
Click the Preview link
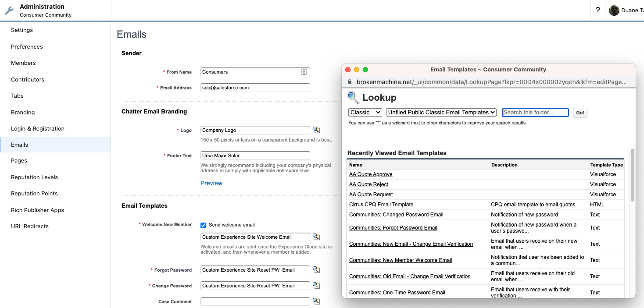pos(211,183)
